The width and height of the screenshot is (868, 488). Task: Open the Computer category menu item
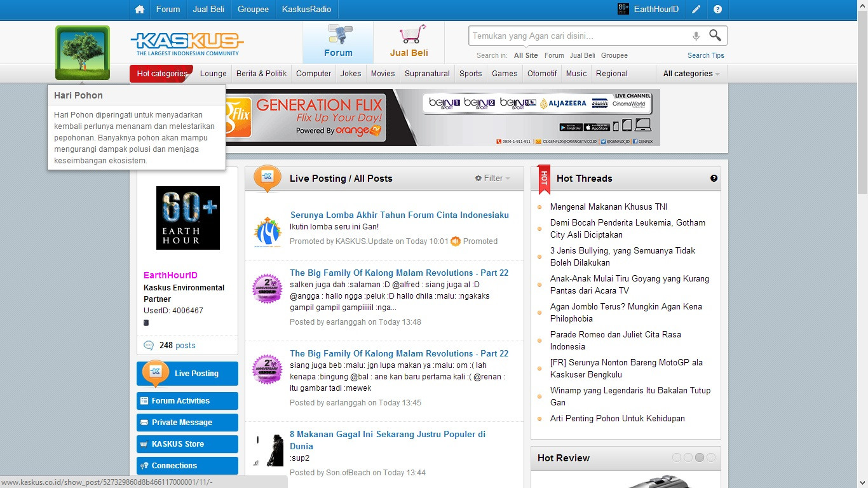point(313,74)
